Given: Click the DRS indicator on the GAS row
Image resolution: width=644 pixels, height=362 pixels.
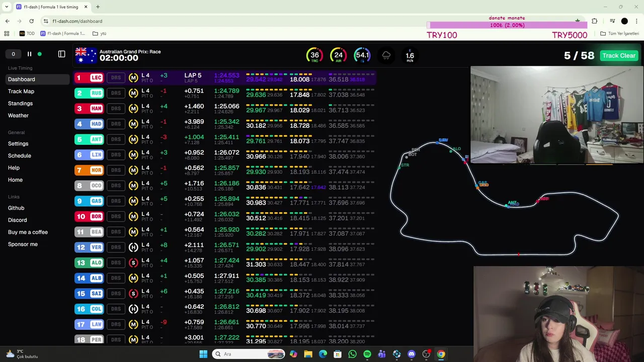Looking at the screenshot, I should [116, 201].
